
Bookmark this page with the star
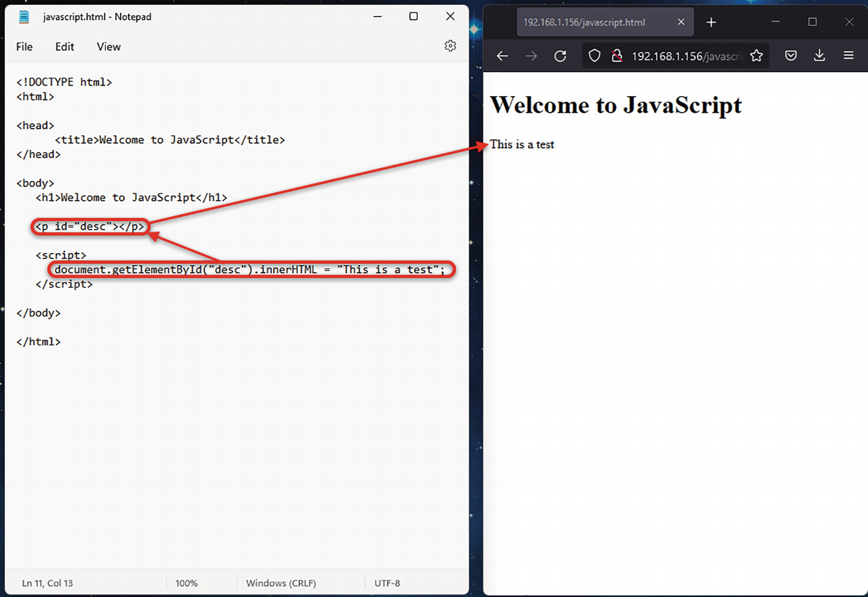pos(757,56)
